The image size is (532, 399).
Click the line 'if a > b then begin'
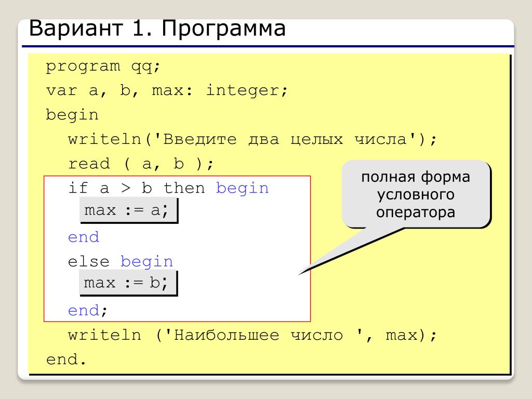[168, 188]
